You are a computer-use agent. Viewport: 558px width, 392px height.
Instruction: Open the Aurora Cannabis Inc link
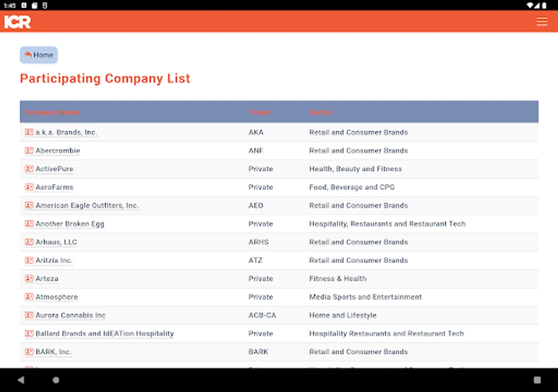(x=71, y=315)
